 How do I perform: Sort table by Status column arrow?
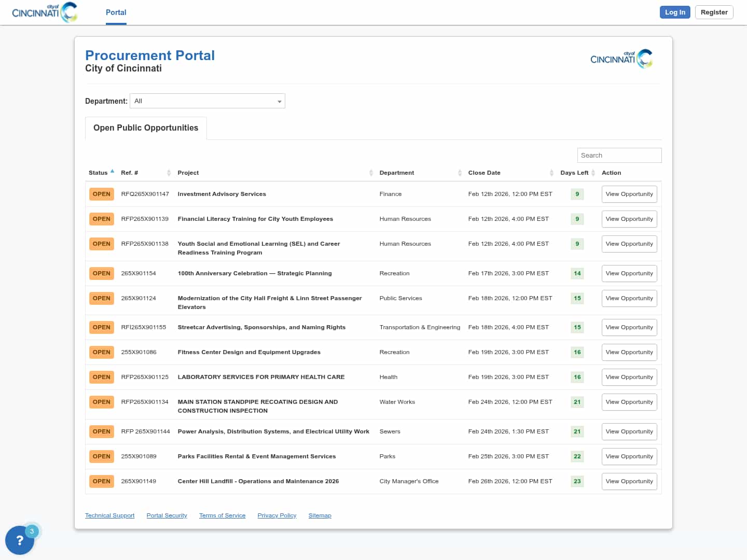112,171
